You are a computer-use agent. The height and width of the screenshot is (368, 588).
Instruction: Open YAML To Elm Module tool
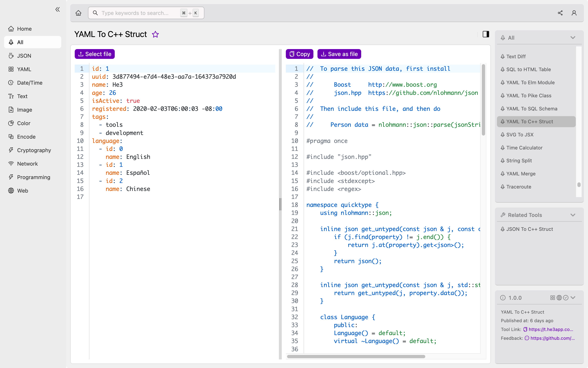click(536, 83)
